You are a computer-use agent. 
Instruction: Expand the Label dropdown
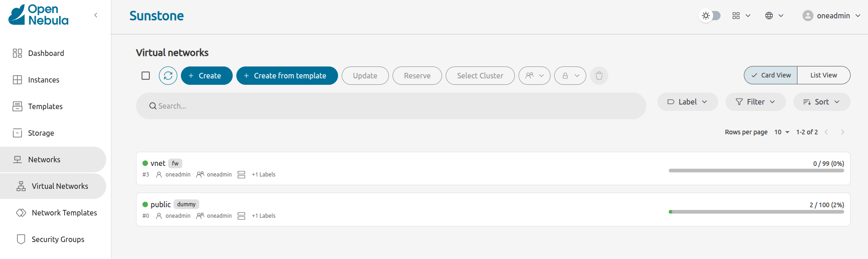coord(687,102)
